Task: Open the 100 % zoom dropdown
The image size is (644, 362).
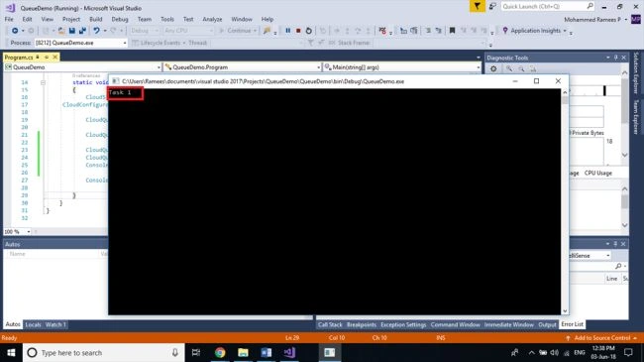Action: tap(17, 232)
